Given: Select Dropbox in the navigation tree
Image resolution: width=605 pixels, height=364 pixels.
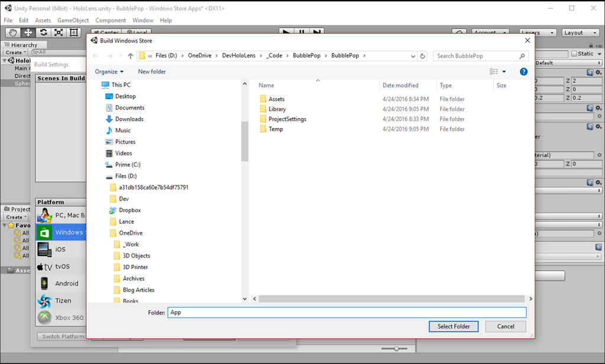Looking at the screenshot, I should (x=129, y=210).
